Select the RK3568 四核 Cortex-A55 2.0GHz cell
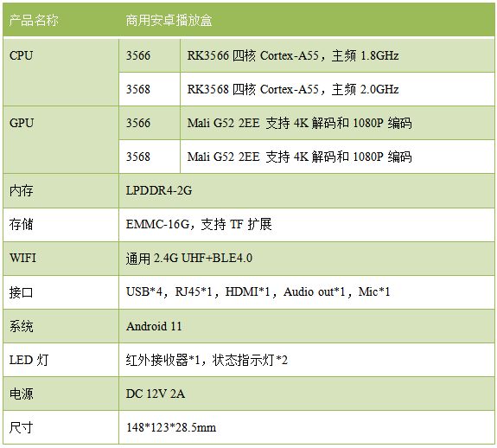 click(337, 89)
